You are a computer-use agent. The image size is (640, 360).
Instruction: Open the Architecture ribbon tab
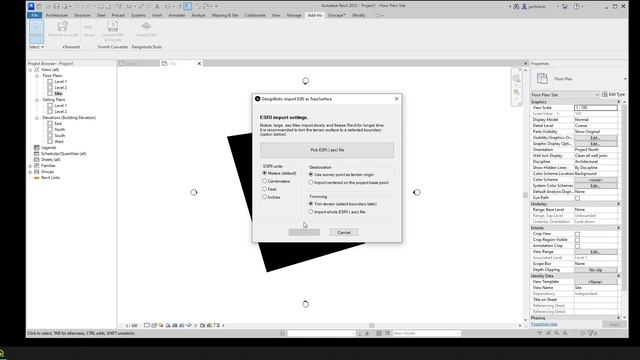click(57, 15)
